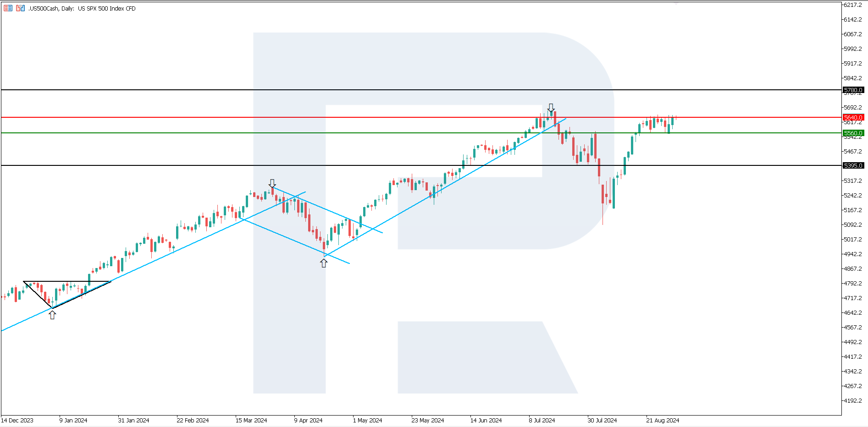This screenshot has height=427, width=868.
Task: Click the '1 May 2024' date label
Action: 367,421
